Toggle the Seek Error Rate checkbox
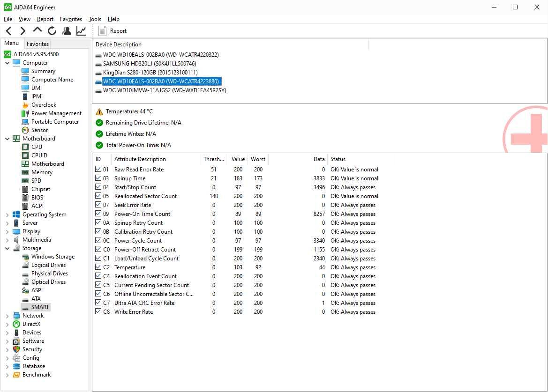The image size is (548, 392). click(98, 205)
